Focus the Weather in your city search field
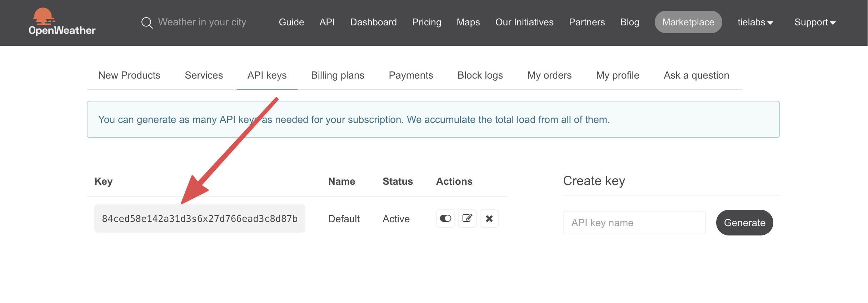Image resolution: width=868 pixels, height=303 pixels. 202,22
